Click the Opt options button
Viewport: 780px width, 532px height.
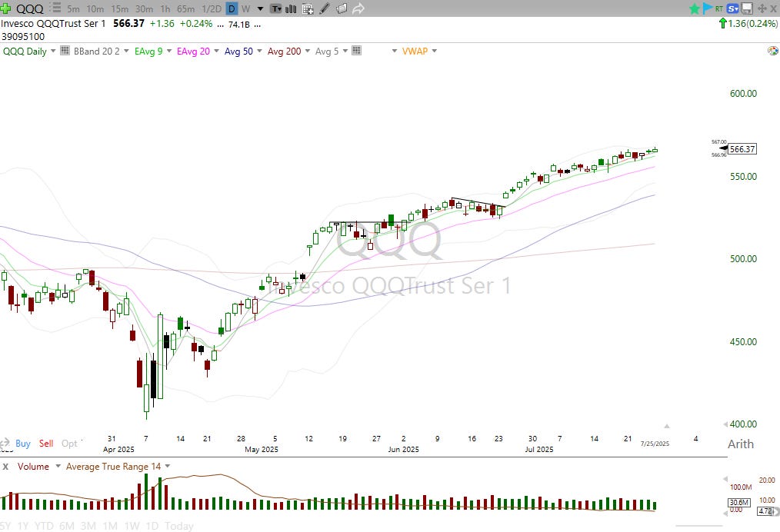point(69,443)
